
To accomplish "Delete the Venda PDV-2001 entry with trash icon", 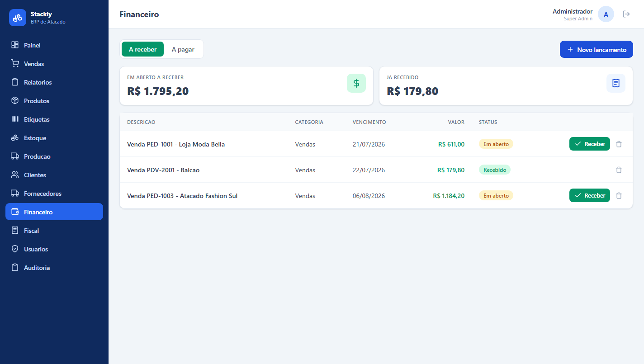I will [619, 170].
